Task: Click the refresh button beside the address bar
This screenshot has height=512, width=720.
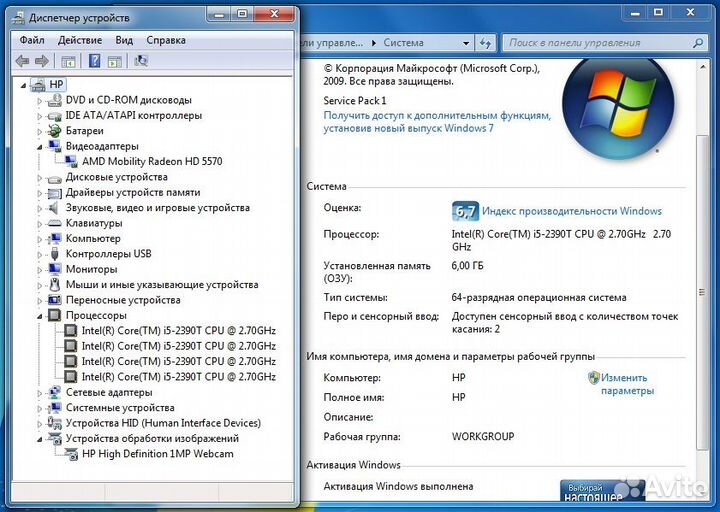Action: click(x=485, y=43)
